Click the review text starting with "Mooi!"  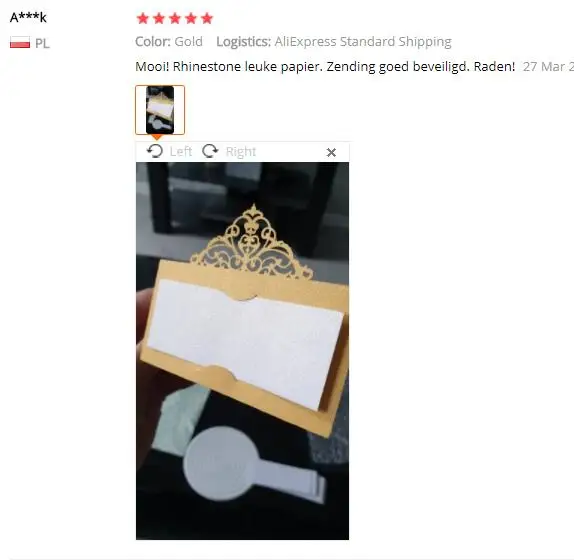pyautogui.click(x=325, y=67)
